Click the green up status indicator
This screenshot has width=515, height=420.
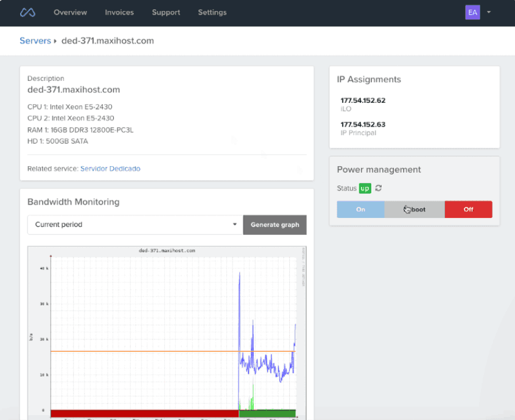[x=365, y=188]
